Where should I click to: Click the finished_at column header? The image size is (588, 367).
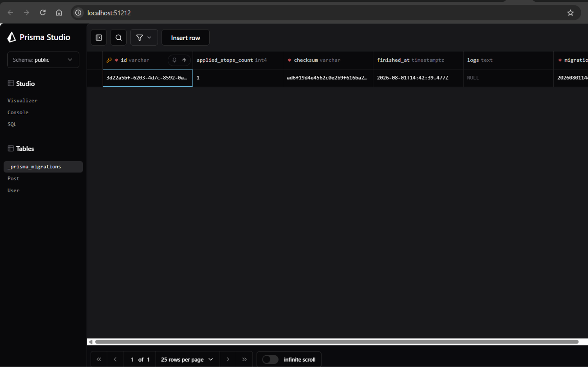point(418,60)
